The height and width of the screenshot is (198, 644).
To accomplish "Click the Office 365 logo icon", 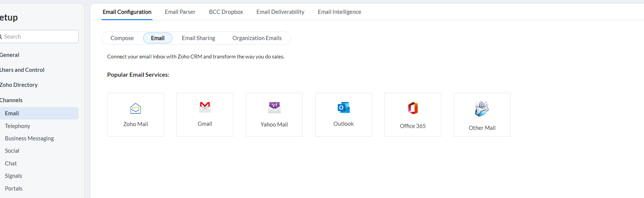I will point(413,108).
